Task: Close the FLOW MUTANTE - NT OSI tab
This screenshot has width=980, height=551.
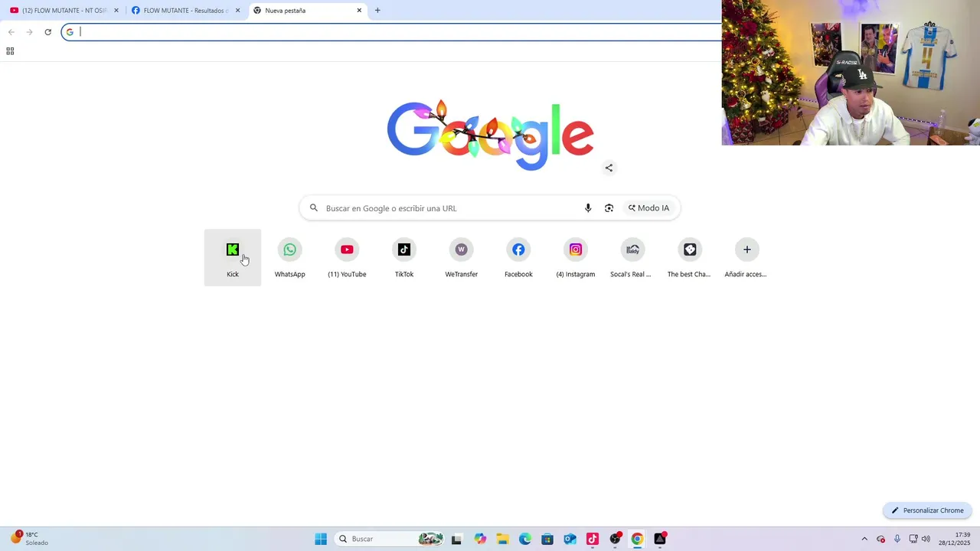Action: coord(116,11)
